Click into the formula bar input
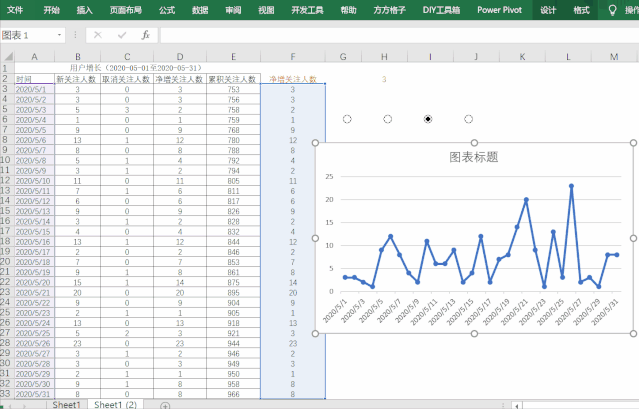The height and width of the screenshot is (409, 639). click(399, 35)
